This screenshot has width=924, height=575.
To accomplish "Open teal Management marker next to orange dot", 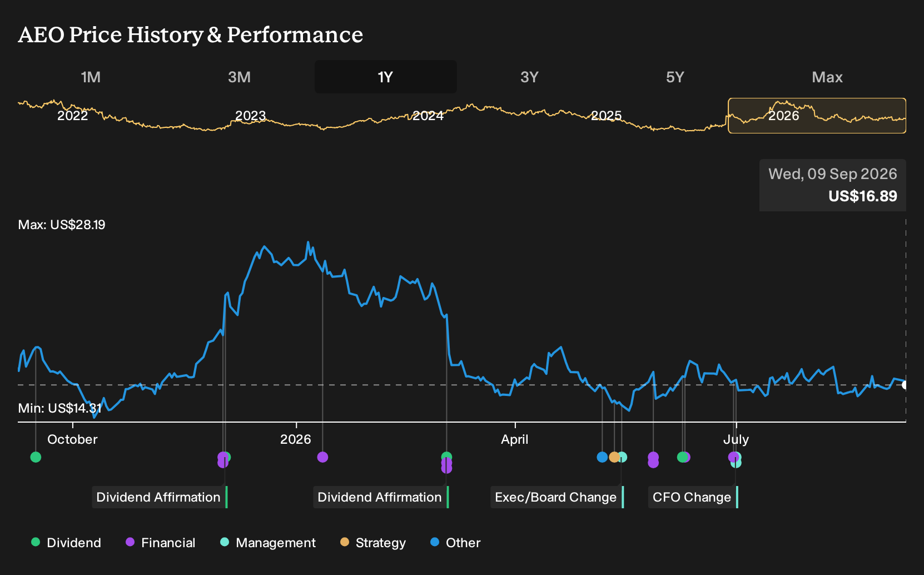I will point(623,457).
